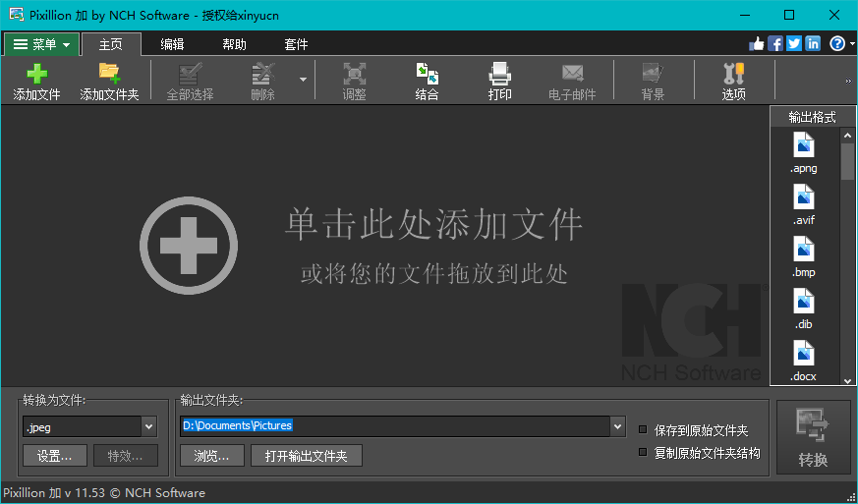This screenshot has width=858, height=504.
Task: Click the Pixillion app icon in title bar
Action: click(x=17, y=15)
